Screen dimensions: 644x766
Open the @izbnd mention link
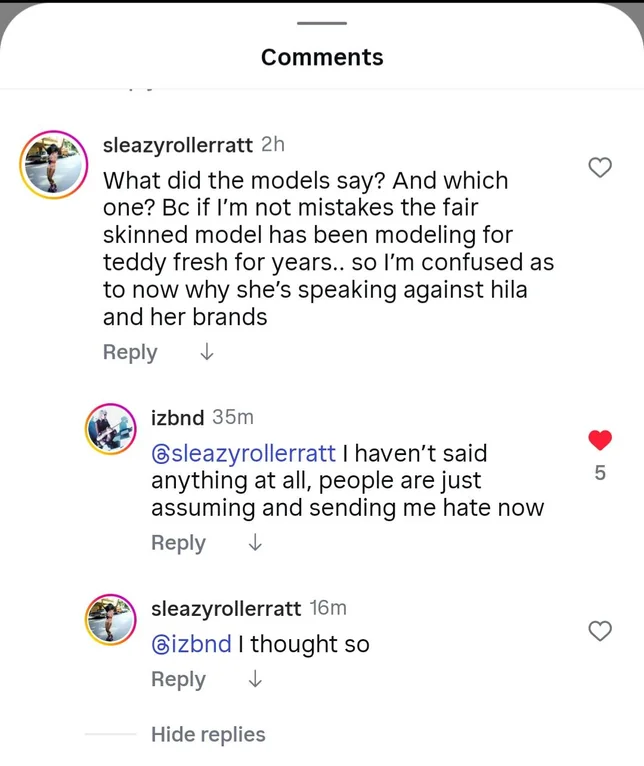[x=192, y=644]
